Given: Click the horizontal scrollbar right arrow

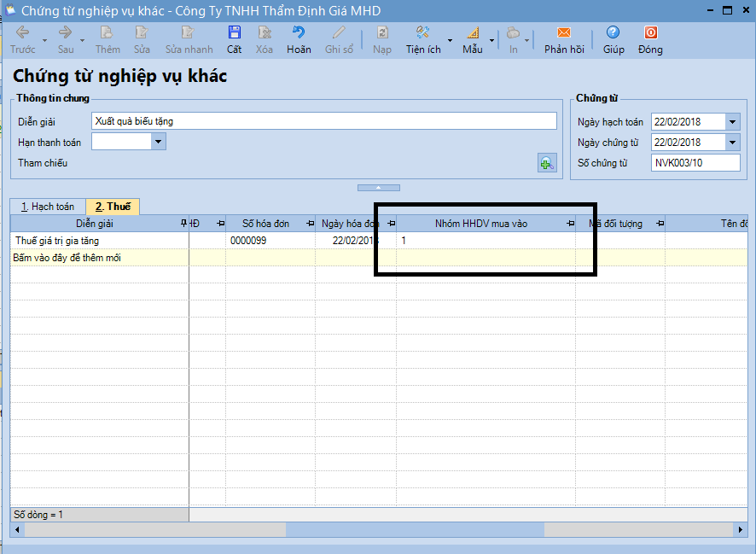Looking at the screenshot, I should pyautogui.click(x=741, y=530).
